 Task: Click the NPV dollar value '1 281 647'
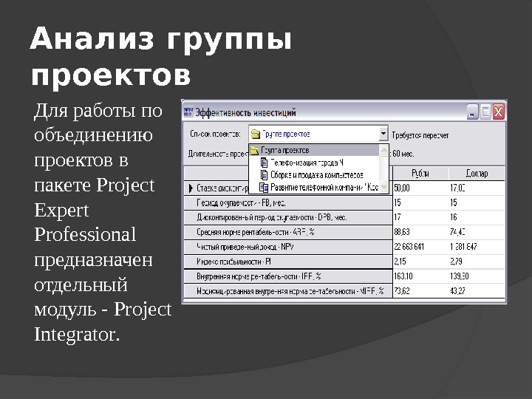tap(464, 247)
